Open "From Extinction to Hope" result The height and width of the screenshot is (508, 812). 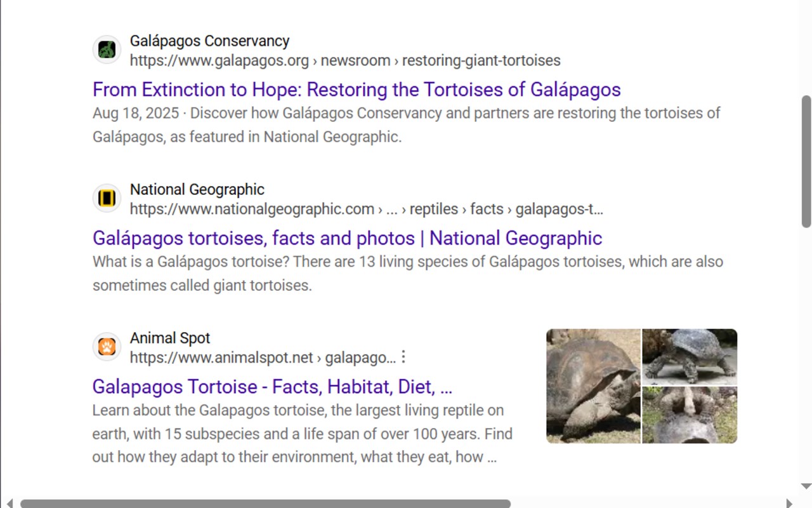pos(356,90)
